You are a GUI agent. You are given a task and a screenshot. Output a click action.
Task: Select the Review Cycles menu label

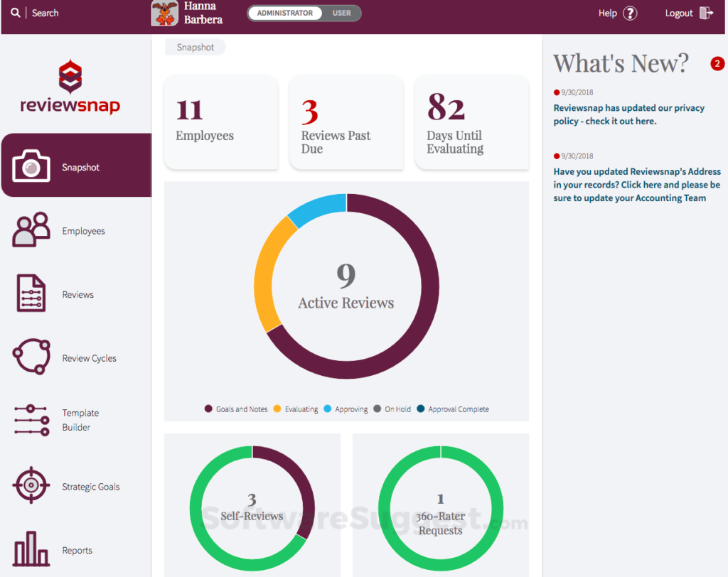[x=89, y=358]
